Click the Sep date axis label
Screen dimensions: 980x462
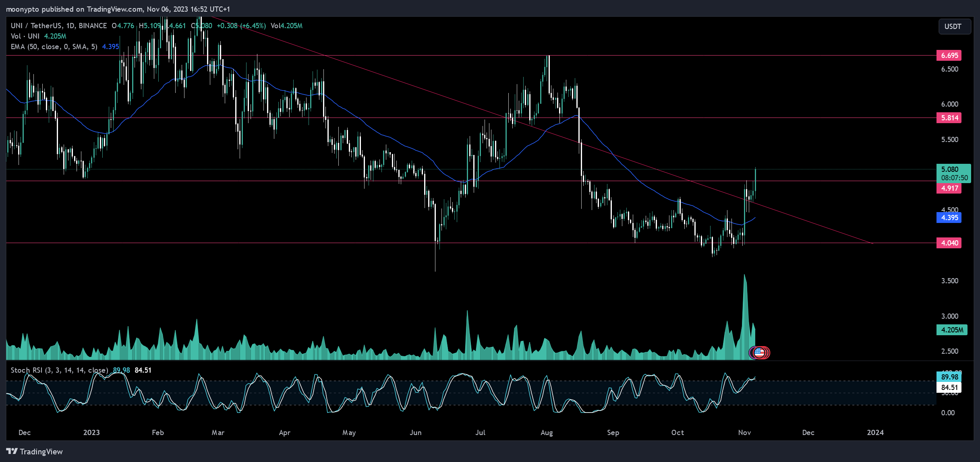(x=613, y=433)
